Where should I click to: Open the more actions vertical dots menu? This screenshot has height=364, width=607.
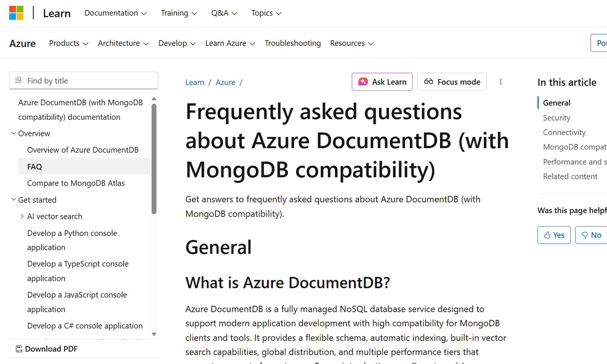tap(501, 82)
